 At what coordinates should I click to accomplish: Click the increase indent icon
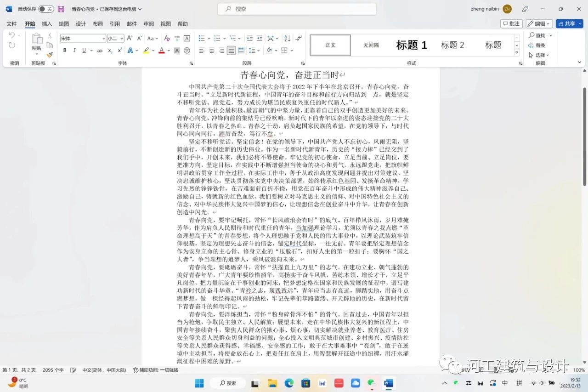260,39
